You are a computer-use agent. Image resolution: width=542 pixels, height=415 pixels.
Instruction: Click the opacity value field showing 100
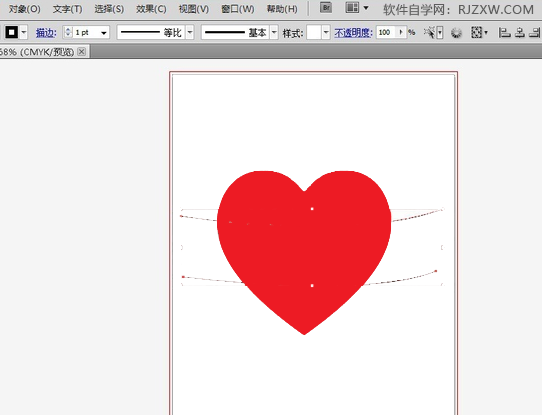coord(386,32)
